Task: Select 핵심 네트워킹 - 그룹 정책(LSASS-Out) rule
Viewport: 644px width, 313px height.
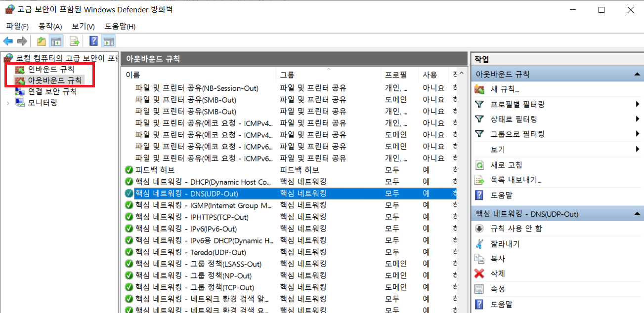Action: 198,264
